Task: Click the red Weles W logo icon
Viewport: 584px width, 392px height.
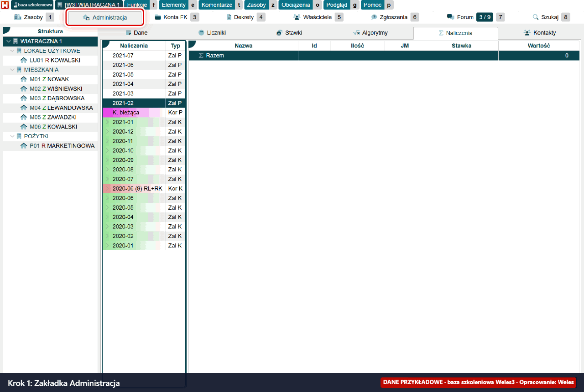Action: tap(5, 5)
